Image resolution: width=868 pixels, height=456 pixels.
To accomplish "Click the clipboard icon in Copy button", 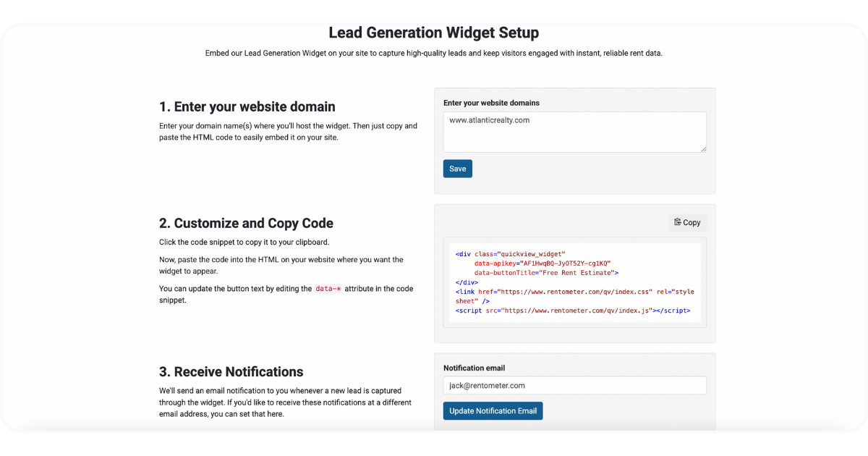I will 678,222.
